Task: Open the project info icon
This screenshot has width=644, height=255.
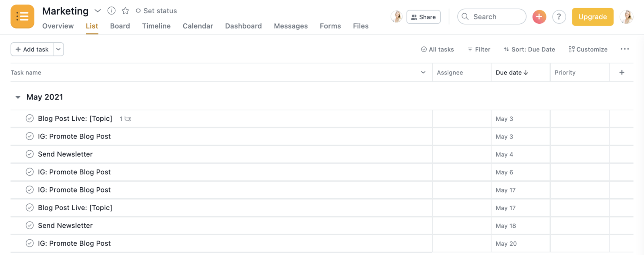Action: click(111, 11)
